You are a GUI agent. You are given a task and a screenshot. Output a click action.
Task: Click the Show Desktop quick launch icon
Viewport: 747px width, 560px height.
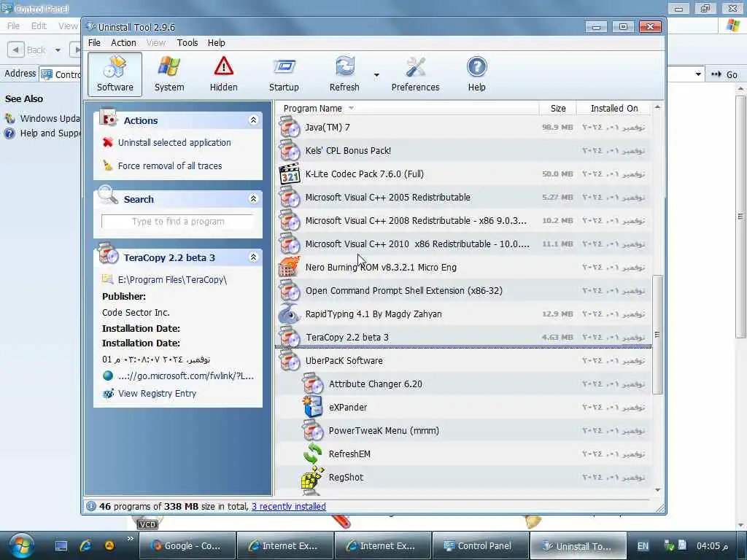click(x=61, y=545)
